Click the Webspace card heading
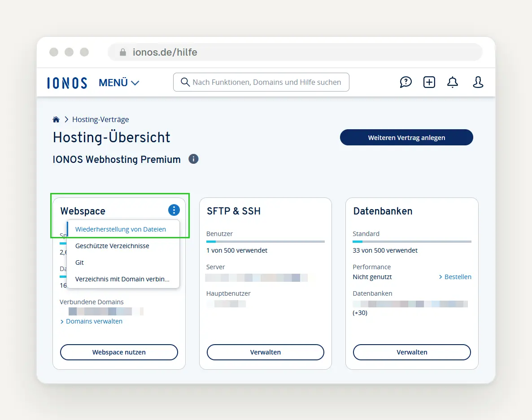532x420 pixels. [83, 211]
